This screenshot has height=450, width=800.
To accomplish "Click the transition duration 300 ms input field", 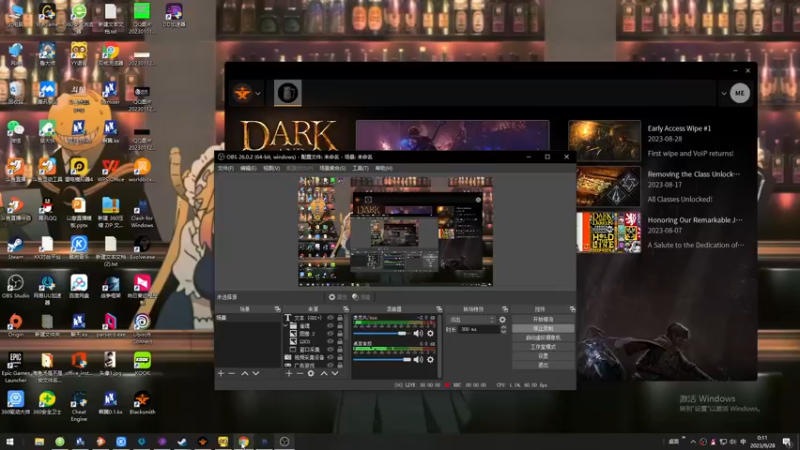I will 479,330.
